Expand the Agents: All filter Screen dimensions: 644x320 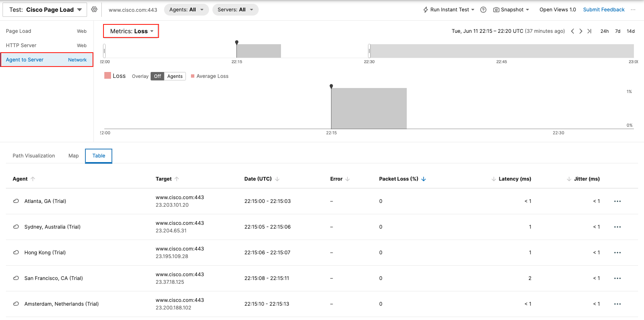pos(186,10)
